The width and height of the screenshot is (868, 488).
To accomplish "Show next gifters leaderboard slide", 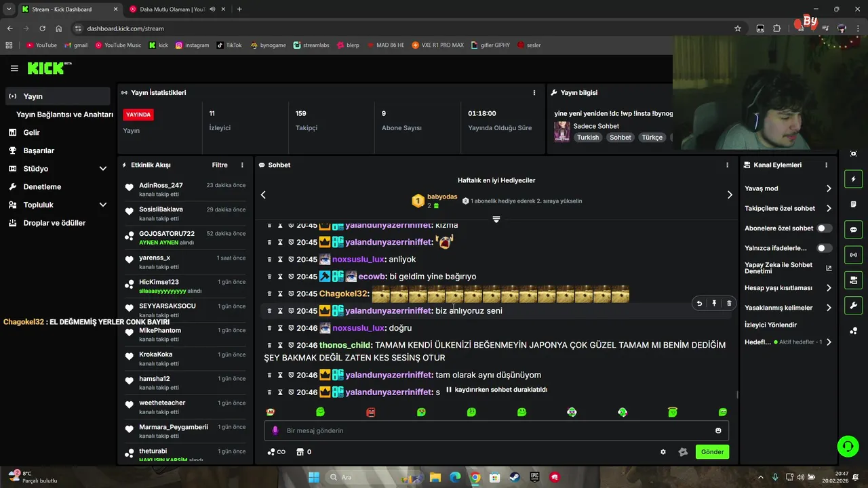I will click(x=730, y=195).
